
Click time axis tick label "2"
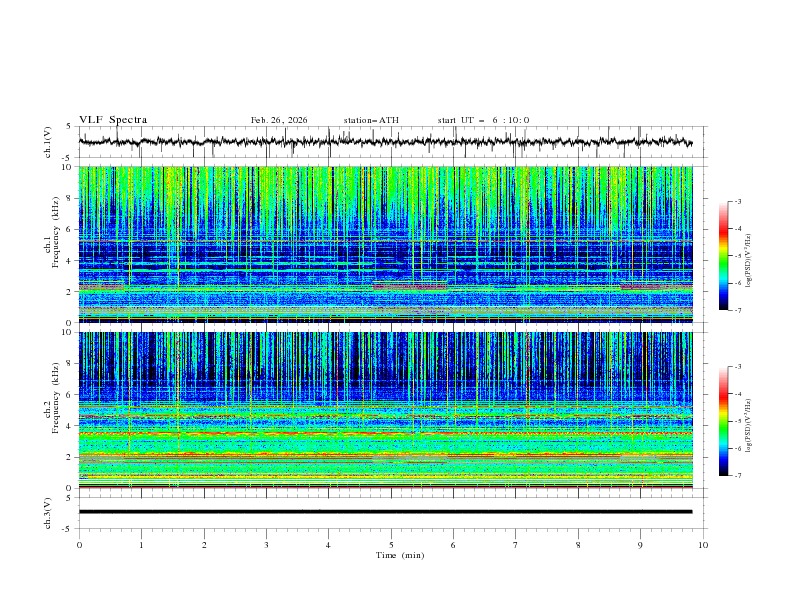pos(204,545)
